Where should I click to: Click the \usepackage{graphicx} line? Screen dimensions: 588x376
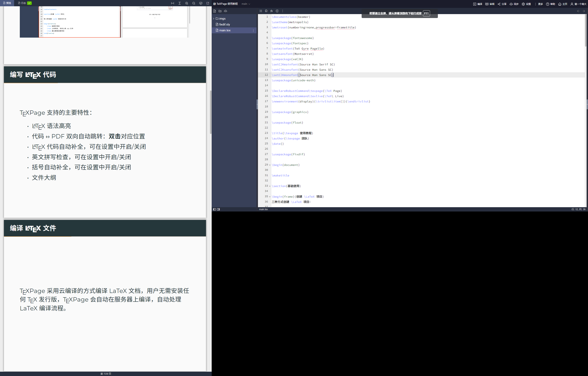tap(290, 112)
